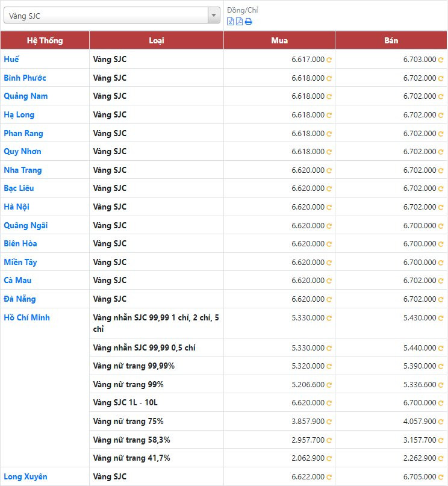Click the Bán column header
This screenshot has height=486, width=448.
(x=391, y=40)
